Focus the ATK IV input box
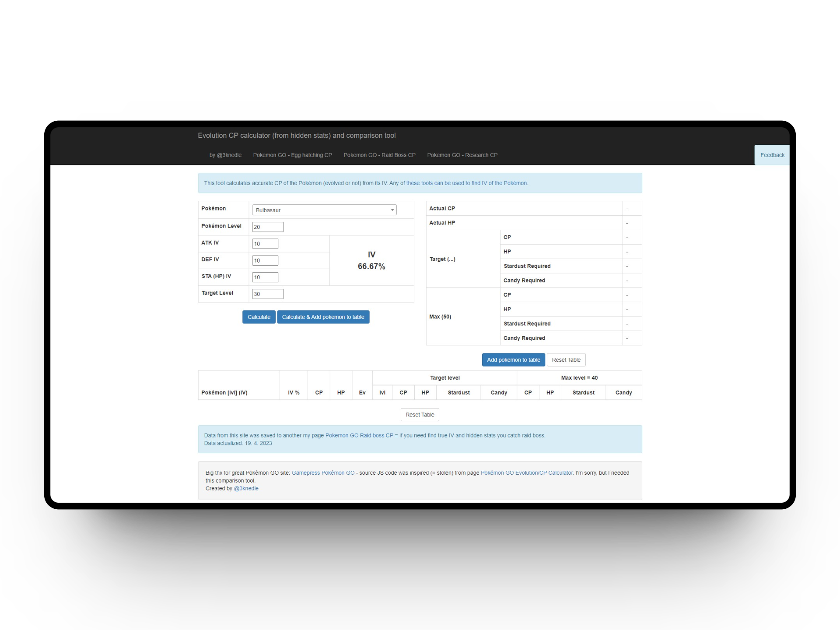Viewport: 840px width, 630px height. tap(265, 244)
